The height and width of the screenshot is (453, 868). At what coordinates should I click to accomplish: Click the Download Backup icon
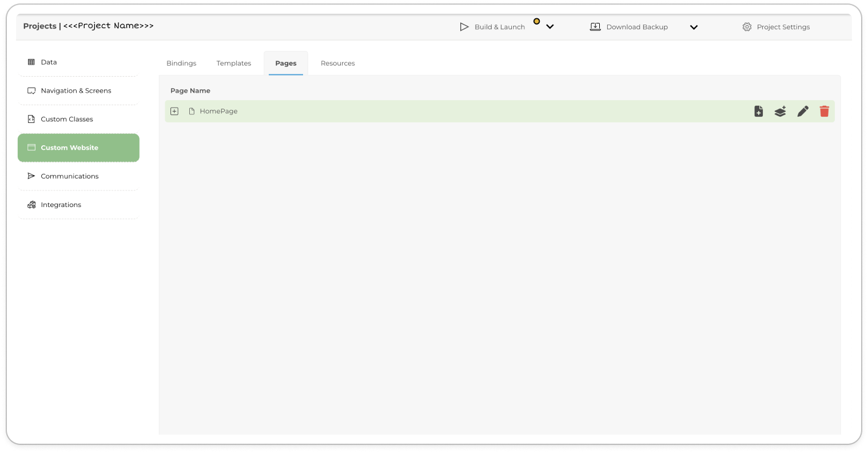click(x=595, y=27)
